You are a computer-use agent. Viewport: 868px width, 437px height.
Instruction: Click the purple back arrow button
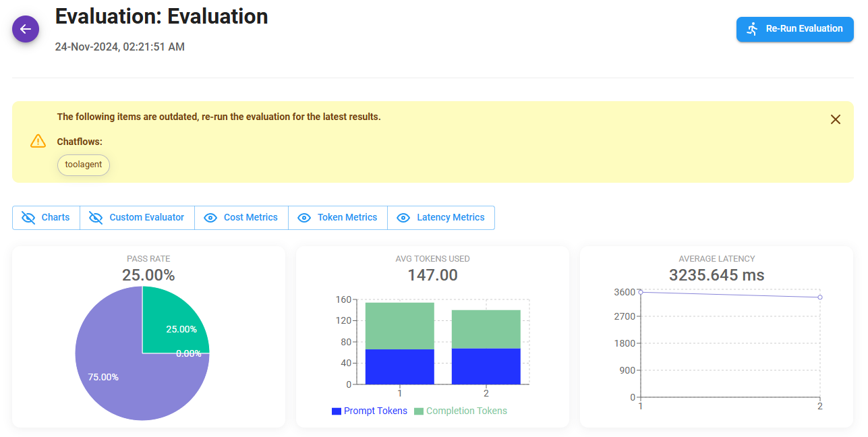point(26,29)
